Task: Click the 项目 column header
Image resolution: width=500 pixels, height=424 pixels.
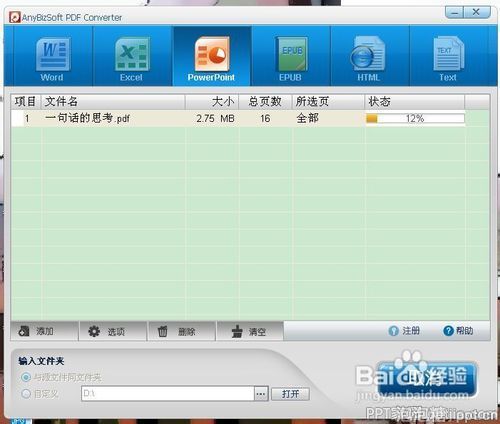Action: (26, 102)
